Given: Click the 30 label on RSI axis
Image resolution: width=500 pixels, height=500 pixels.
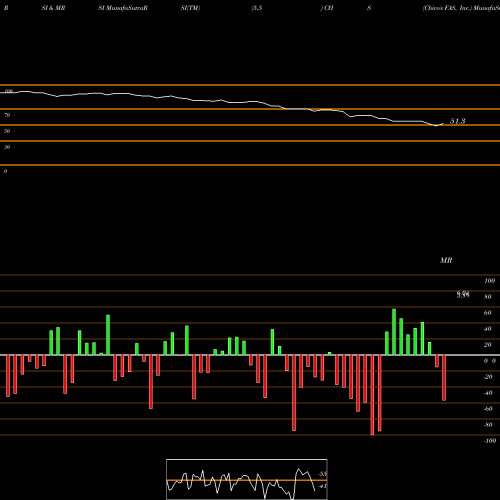Looking at the screenshot, I should [x=7, y=147].
